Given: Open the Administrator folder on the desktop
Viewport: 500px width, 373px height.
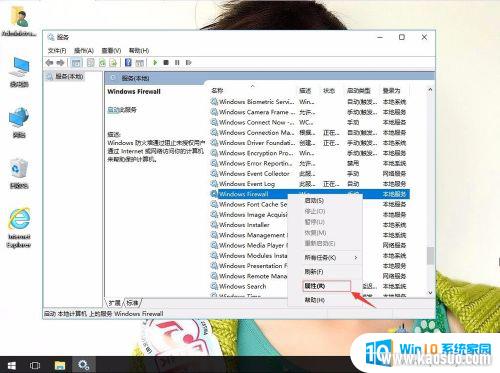Looking at the screenshot, I should (19, 22).
